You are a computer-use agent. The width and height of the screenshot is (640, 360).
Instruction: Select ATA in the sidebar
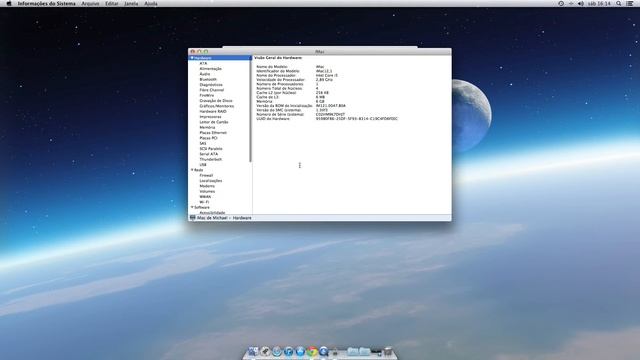pos(203,64)
